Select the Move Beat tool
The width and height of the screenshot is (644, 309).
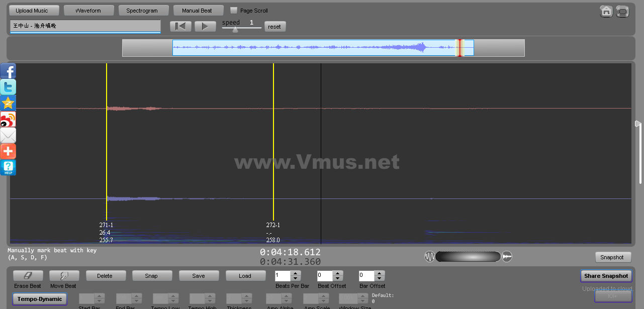pos(64,276)
